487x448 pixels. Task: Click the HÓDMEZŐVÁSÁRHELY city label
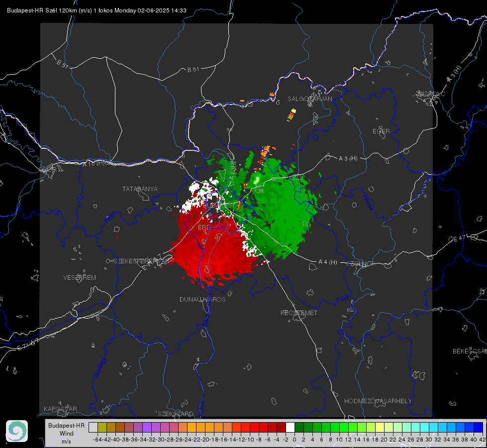[378, 401]
